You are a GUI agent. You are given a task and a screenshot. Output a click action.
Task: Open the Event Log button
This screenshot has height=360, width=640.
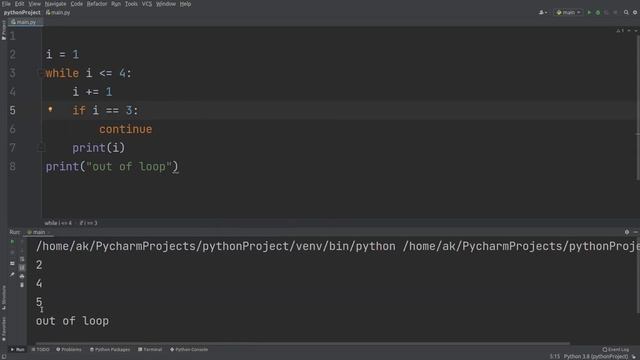pyautogui.click(x=616, y=349)
